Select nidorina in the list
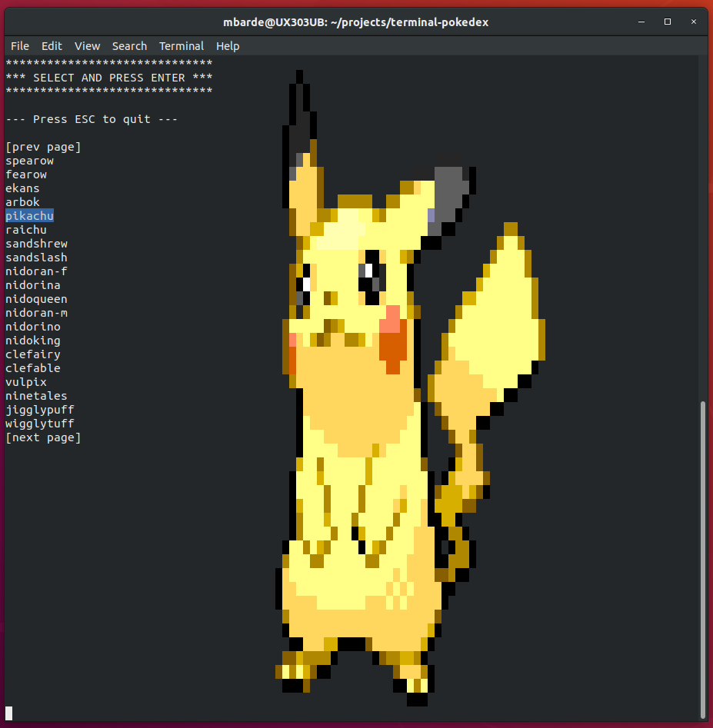Viewport: 713px width, 728px height. click(33, 285)
